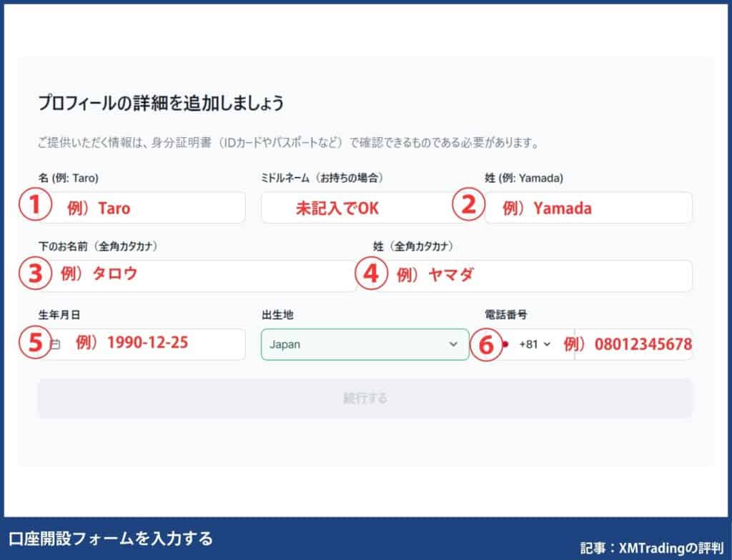This screenshot has height=560, width=732.
Task: Click the 姓 (例: Yamada) label
Action: pos(524,178)
